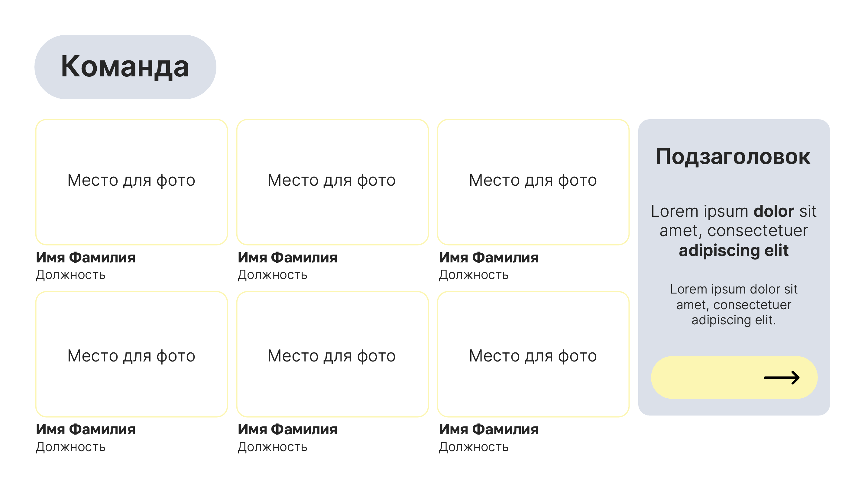Select Имя Фамилия under the top-middle photo
Screen dimensions: 868x488
pos(287,258)
